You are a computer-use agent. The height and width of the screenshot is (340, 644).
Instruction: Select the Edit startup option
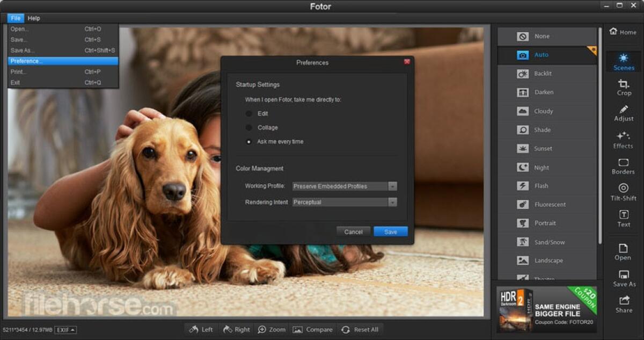coord(248,113)
